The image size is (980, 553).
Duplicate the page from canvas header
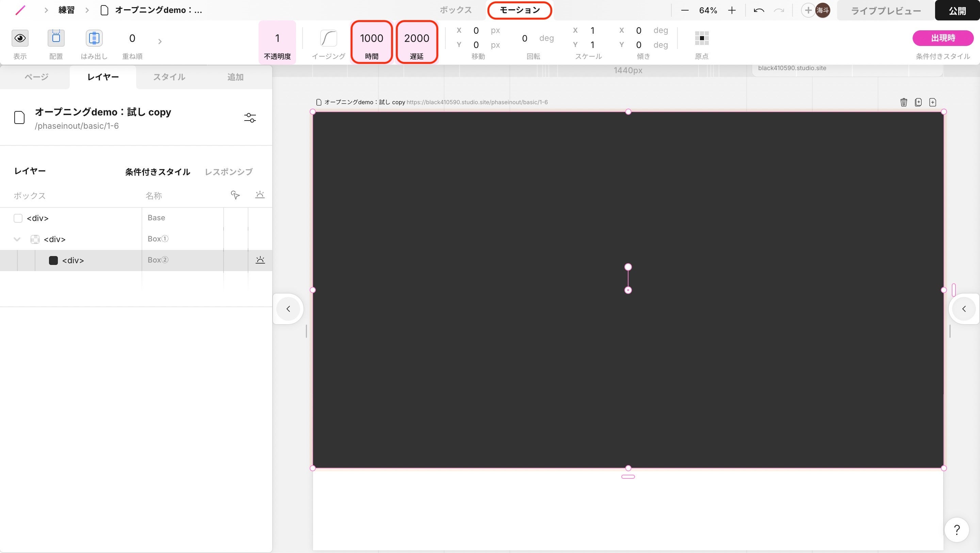point(918,102)
